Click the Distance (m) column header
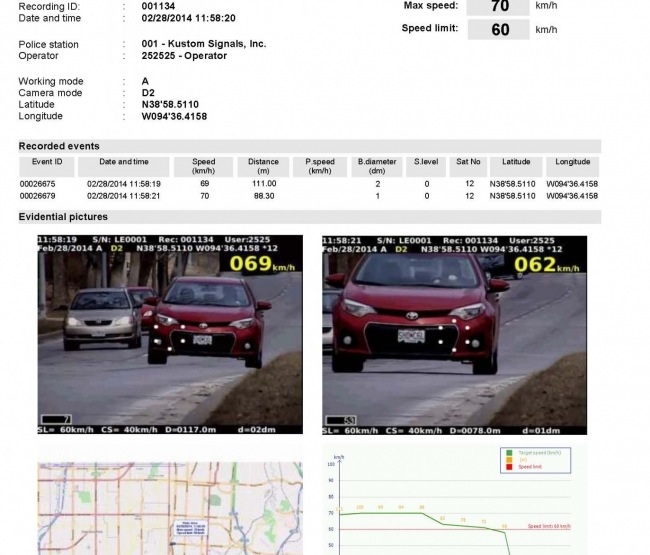 [x=263, y=165]
